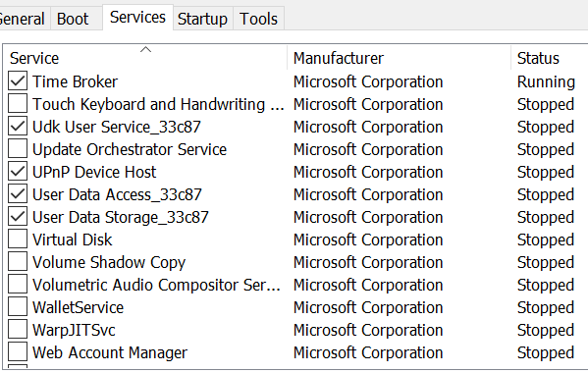Click Microsoft Corporation in Update Orchestrator row
Image resolution: width=588 pixels, height=373 pixels.
tap(368, 150)
